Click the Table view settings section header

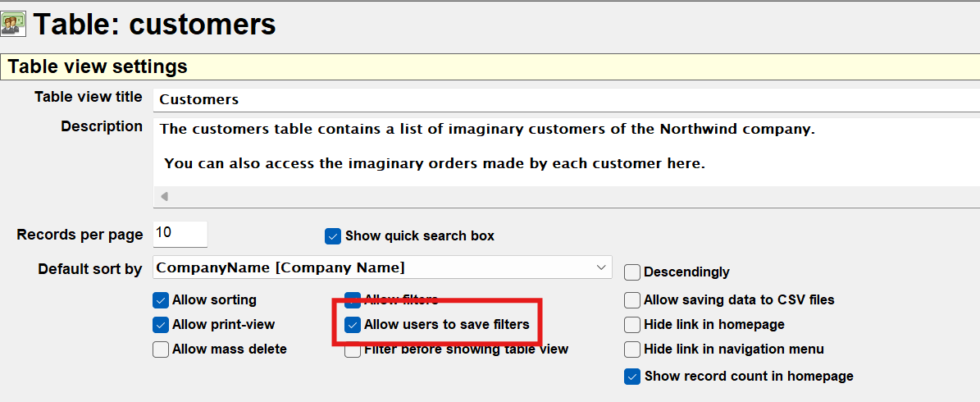pos(98,66)
